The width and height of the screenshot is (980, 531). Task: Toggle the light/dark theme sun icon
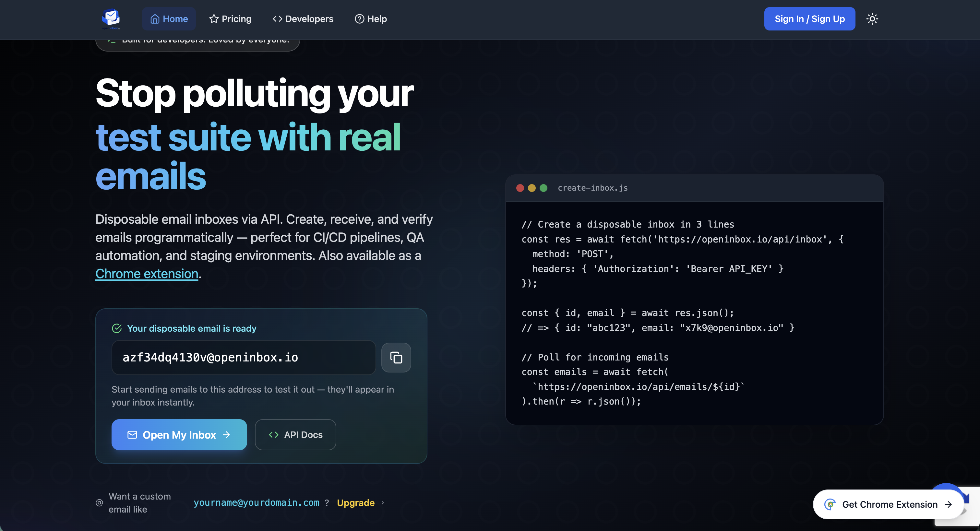872,18
